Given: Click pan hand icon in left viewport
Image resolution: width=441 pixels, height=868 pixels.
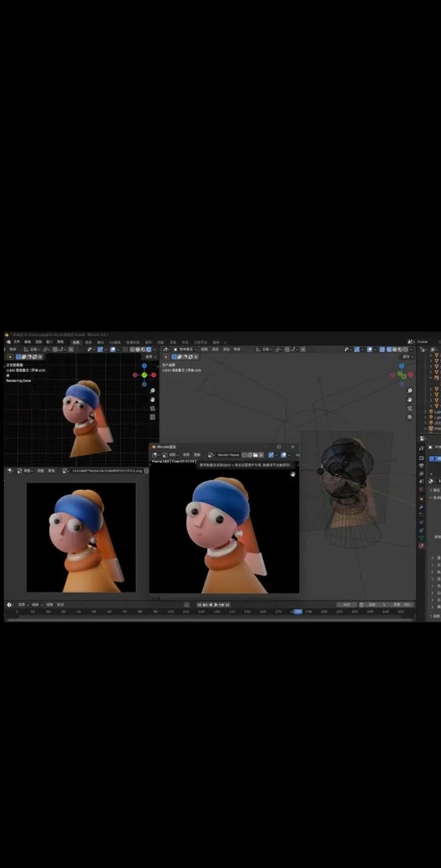Looking at the screenshot, I should (153, 399).
